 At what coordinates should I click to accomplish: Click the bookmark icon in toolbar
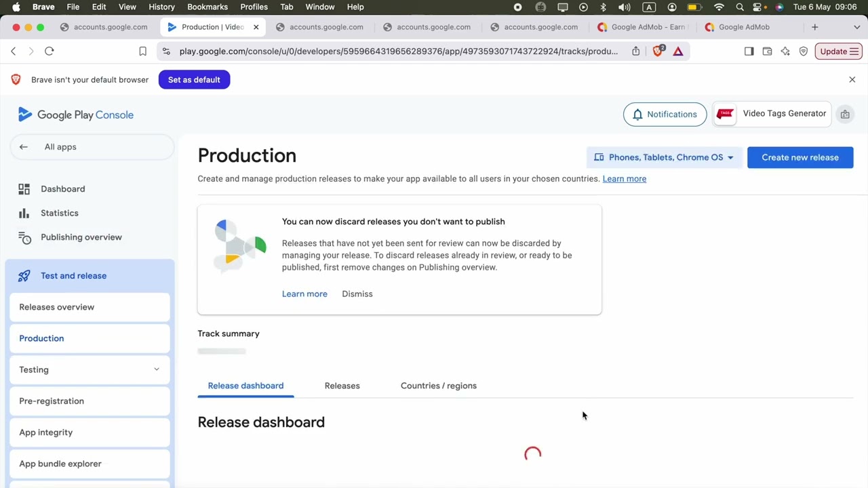coord(142,52)
